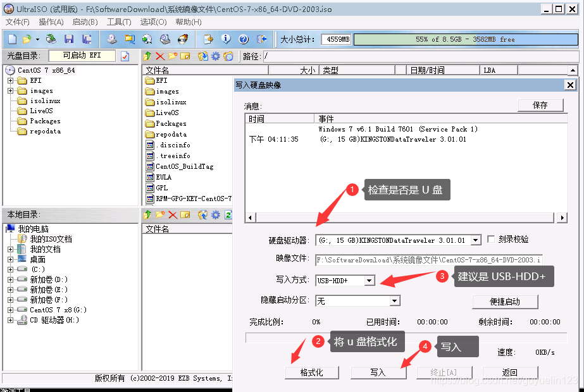Expand the EFI folder in disc tree

(10, 80)
